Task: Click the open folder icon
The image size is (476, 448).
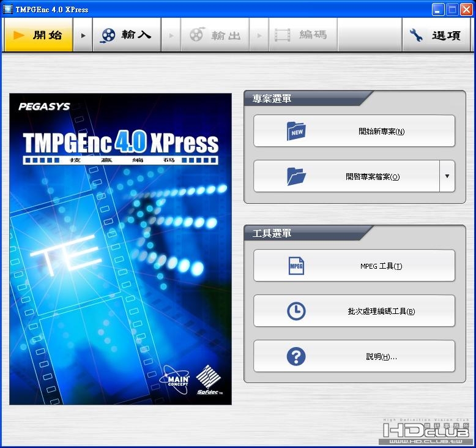Action: [x=296, y=176]
